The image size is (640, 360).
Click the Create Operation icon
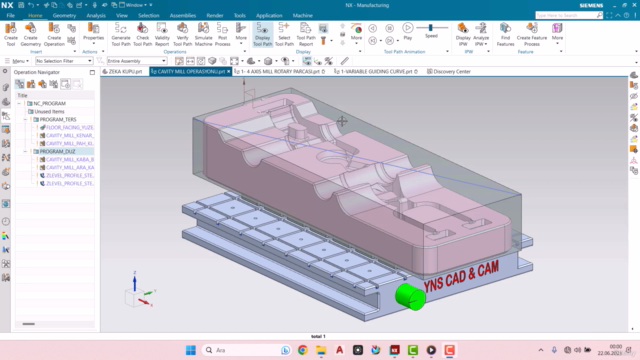[54, 34]
